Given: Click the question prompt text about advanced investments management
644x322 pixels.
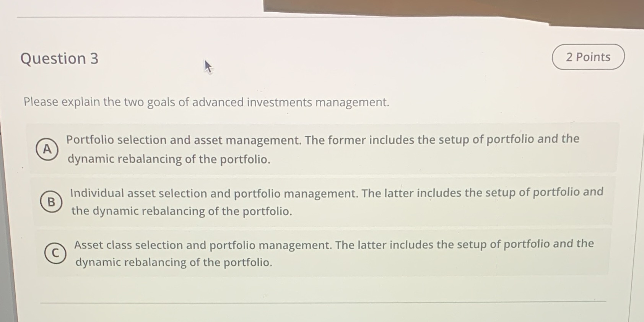Looking at the screenshot, I should click(x=205, y=102).
